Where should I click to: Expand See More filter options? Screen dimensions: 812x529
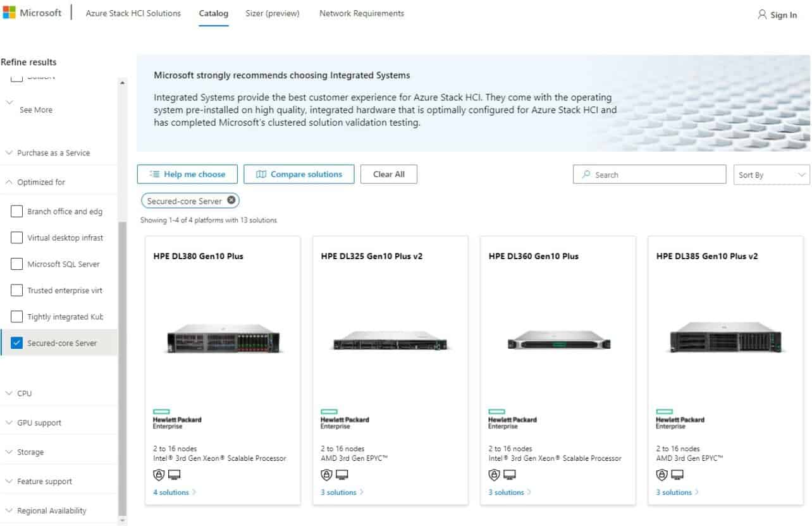(36, 109)
